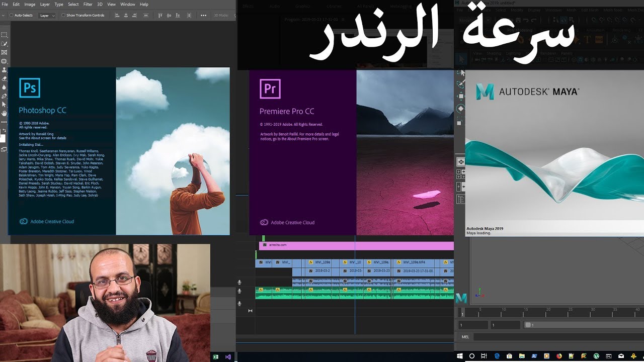Screen dimensions: 644x362
Task: Select the Rectangular Marquee tool
Action: (4, 35)
